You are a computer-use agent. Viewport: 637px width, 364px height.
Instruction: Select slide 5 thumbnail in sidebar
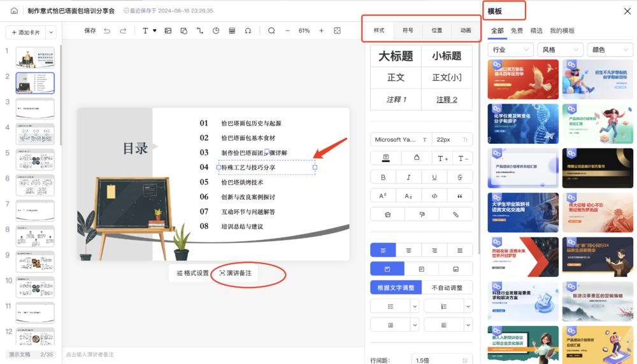tap(35, 159)
